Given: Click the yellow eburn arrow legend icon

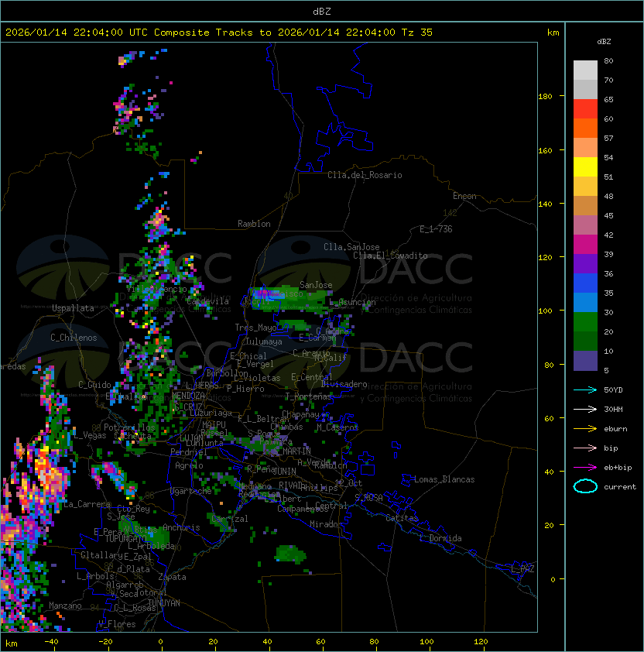Looking at the screenshot, I should coord(585,429).
